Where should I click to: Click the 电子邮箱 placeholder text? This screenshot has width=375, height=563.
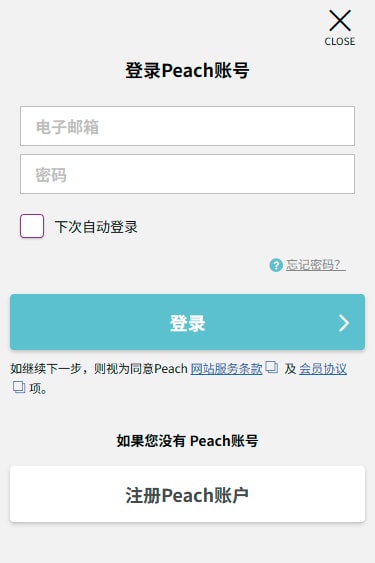[67, 127]
